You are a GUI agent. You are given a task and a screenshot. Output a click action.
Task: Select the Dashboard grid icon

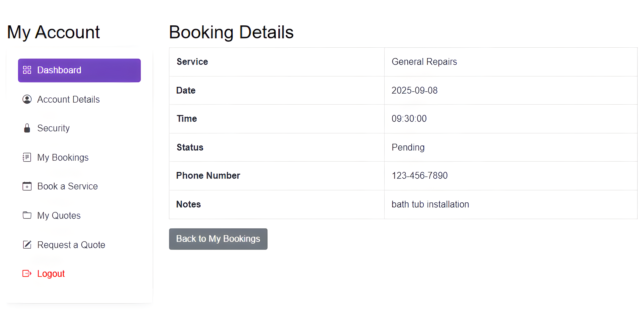point(27,70)
